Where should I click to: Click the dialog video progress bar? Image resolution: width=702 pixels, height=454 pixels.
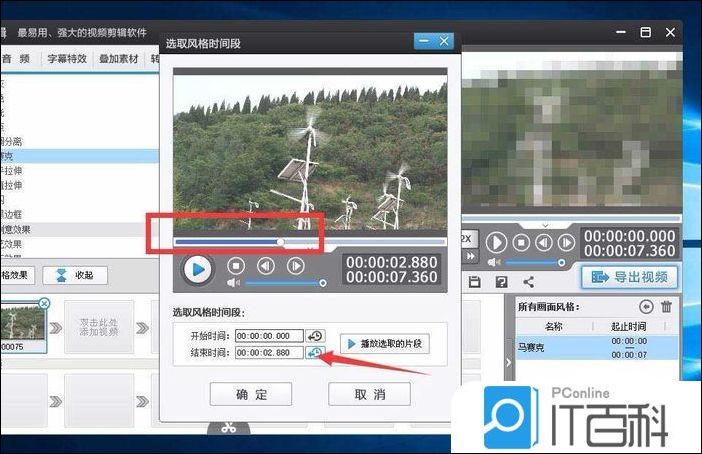tap(310, 242)
